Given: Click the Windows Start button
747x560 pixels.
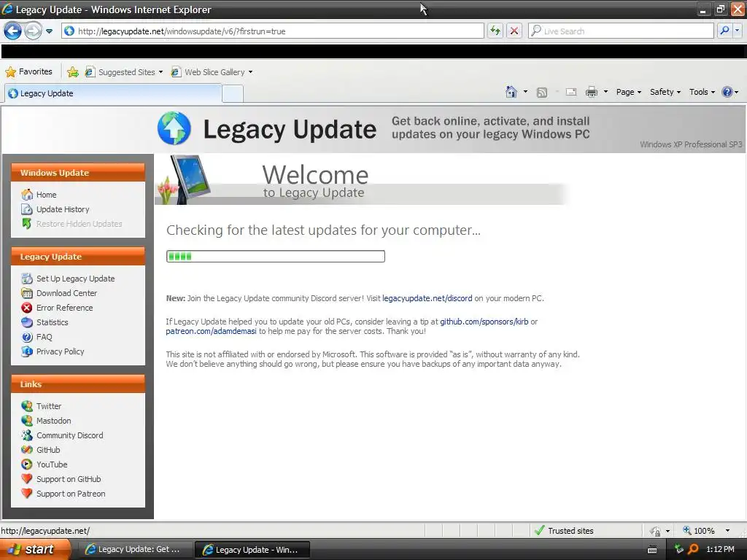Looking at the screenshot, I should coord(35,550).
